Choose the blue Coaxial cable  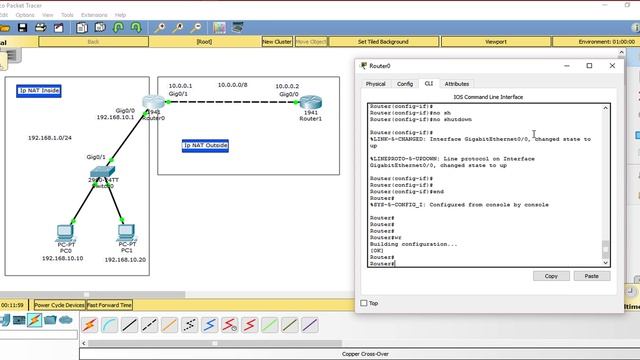tap(209, 325)
